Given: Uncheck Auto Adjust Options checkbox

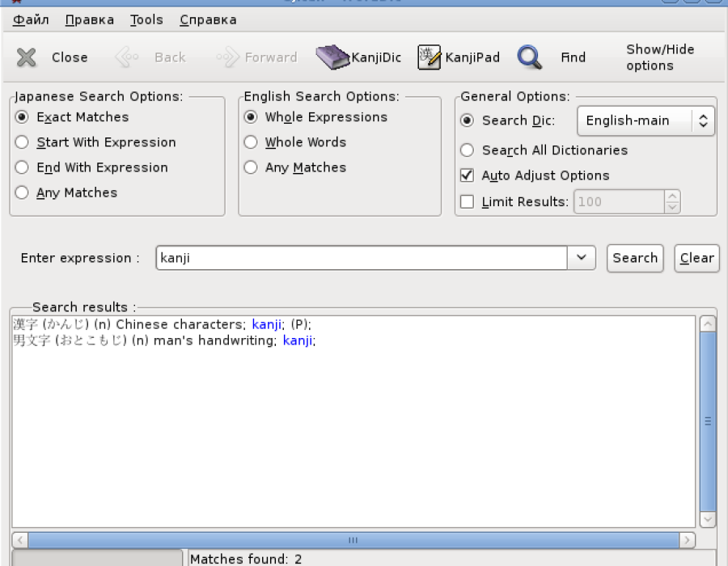Looking at the screenshot, I should pos(467,175).
